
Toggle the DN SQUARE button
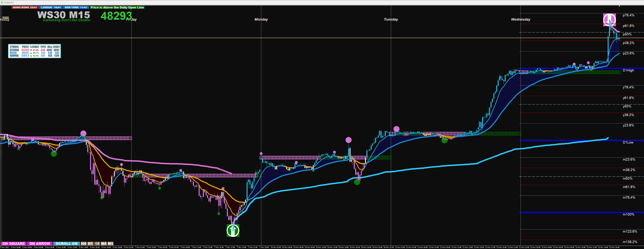click(x=14, y=244)
